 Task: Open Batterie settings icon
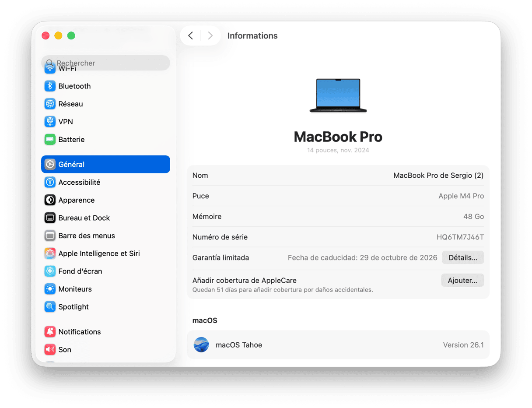tap(50, 140)
